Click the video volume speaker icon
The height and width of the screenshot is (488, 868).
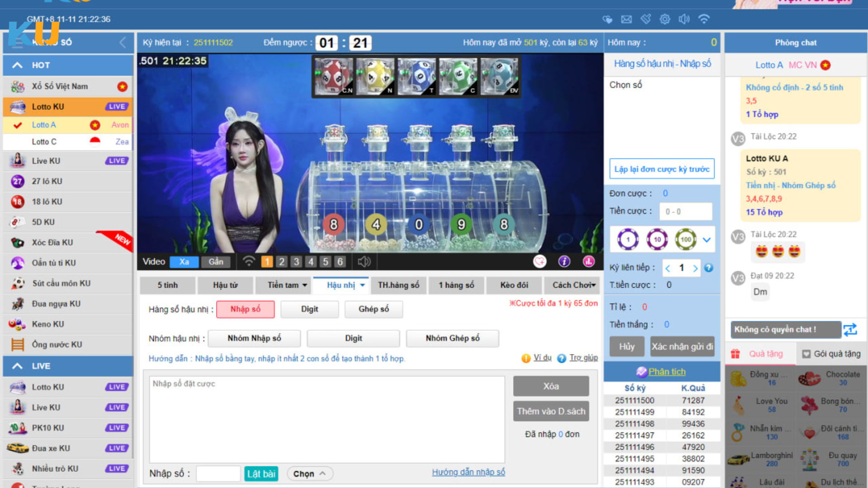pyautogui.click(x=364, y=262)
